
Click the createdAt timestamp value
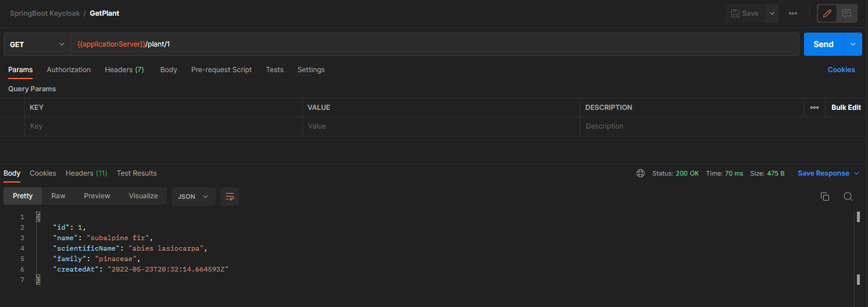pyautogui.click(x=168, y=269)
